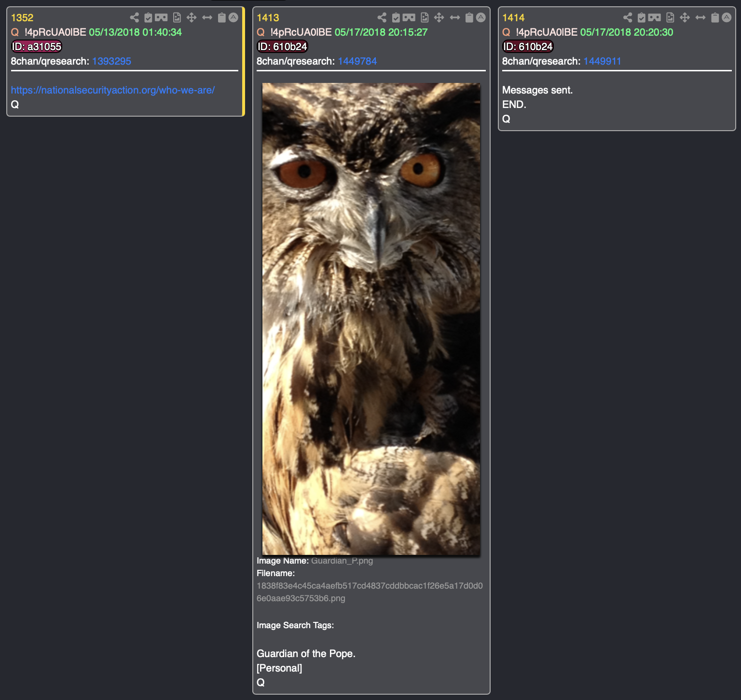Click 'Messages sent.' text
This screenshot has height=700, width=741.
537,90
